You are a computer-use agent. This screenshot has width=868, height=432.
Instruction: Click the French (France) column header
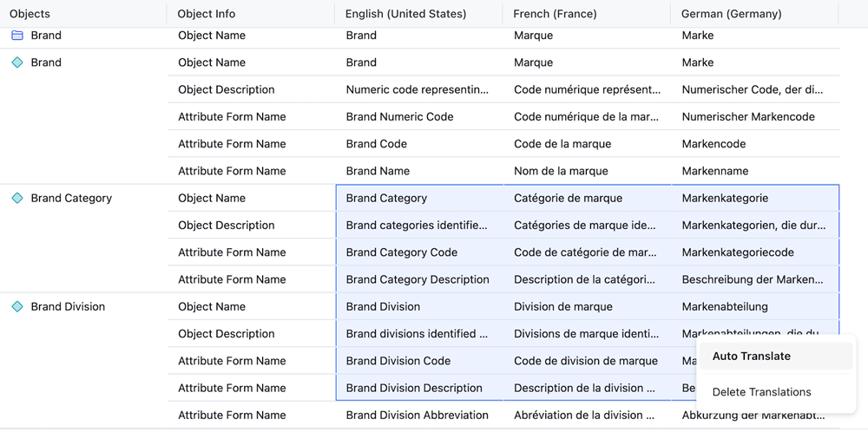coord(555,14)
